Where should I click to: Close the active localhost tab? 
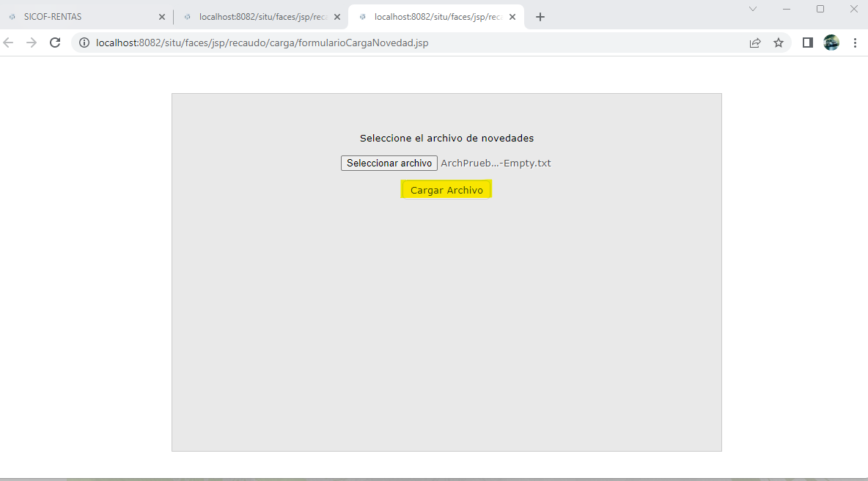[512, 17]
